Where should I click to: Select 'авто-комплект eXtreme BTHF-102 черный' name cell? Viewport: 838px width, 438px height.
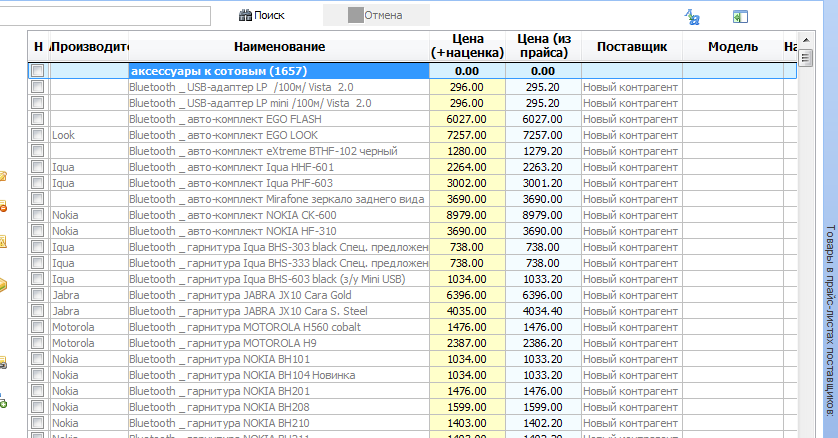pos(279,151)
